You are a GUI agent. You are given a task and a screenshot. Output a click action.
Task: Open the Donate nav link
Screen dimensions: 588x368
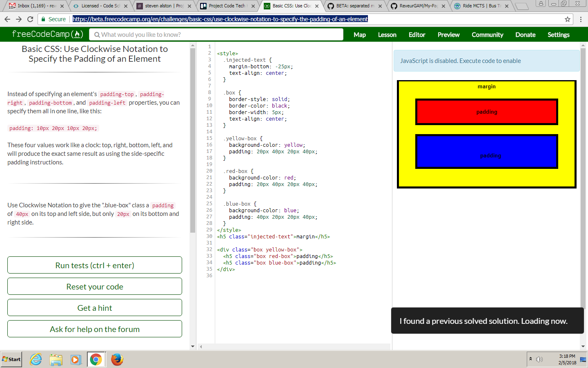click(x=526, y=35)
